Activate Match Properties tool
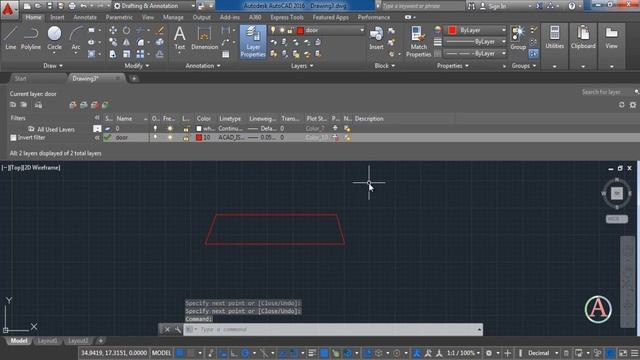This screenshot has width=640, height=360. (418, 42)
